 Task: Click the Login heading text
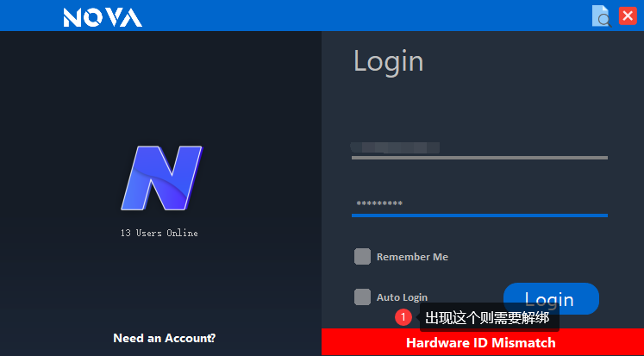click(x=389, y=62)
